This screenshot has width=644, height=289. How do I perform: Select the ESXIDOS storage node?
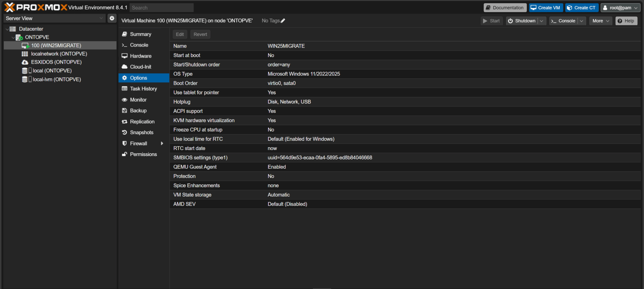pyautogui.click(x=56, y=62)
